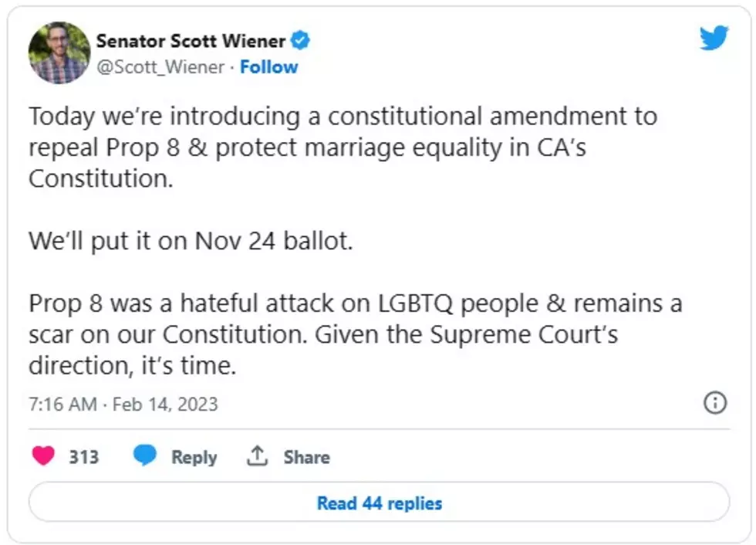Open the @Scott_Wiener handle link

(160, 67)
